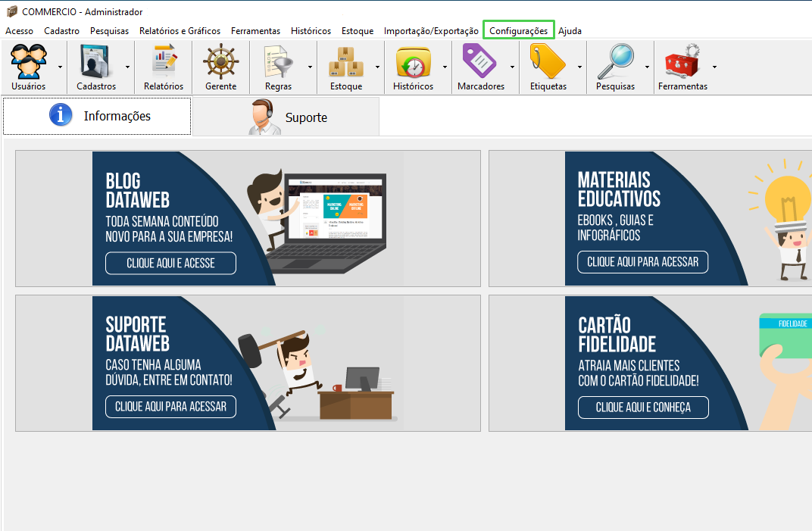The image size is (812, 531).
Task: Expand the Históricos toolbar dropdown arrow
Action: pos(445,67)
